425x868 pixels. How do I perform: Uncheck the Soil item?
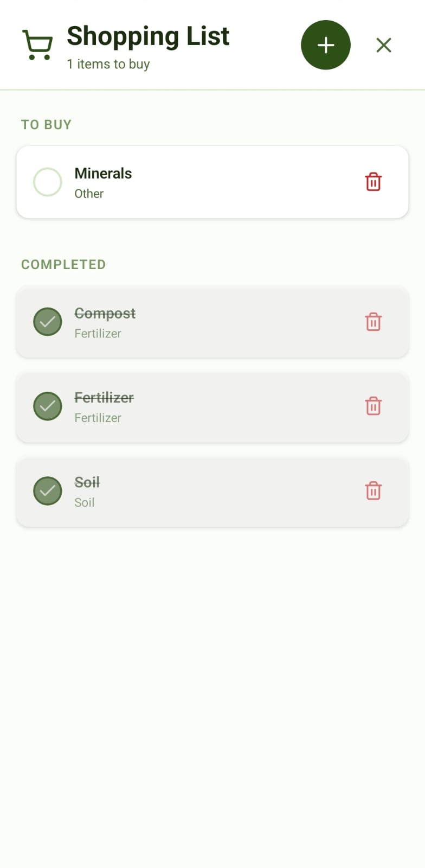(48, 490)
